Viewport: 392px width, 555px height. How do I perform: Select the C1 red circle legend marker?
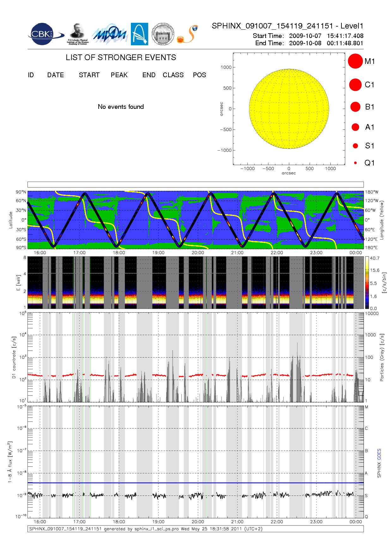[355, 85]
